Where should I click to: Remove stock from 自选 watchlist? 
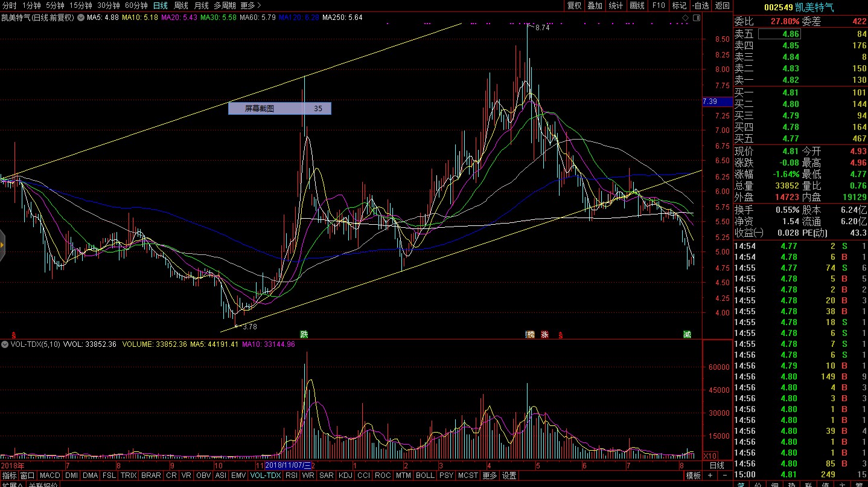pyautogui.click(x=700, y=5)
